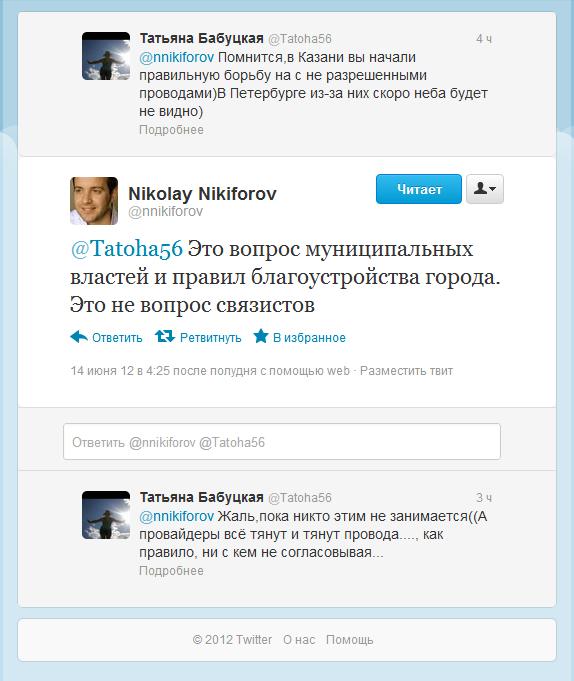Click В избранное link
This screenshot has width=574, height=681.
[309, 337]
